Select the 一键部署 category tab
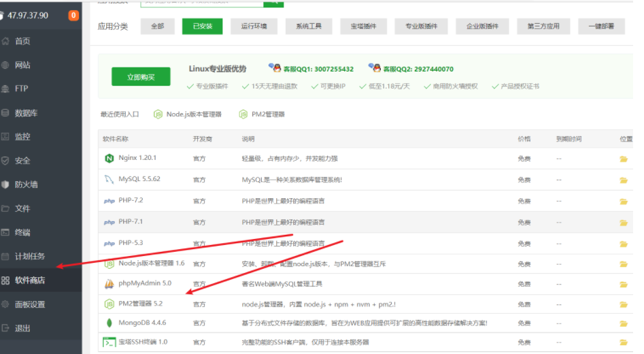This screenshot has width=644, height=354. coord(601,27)
